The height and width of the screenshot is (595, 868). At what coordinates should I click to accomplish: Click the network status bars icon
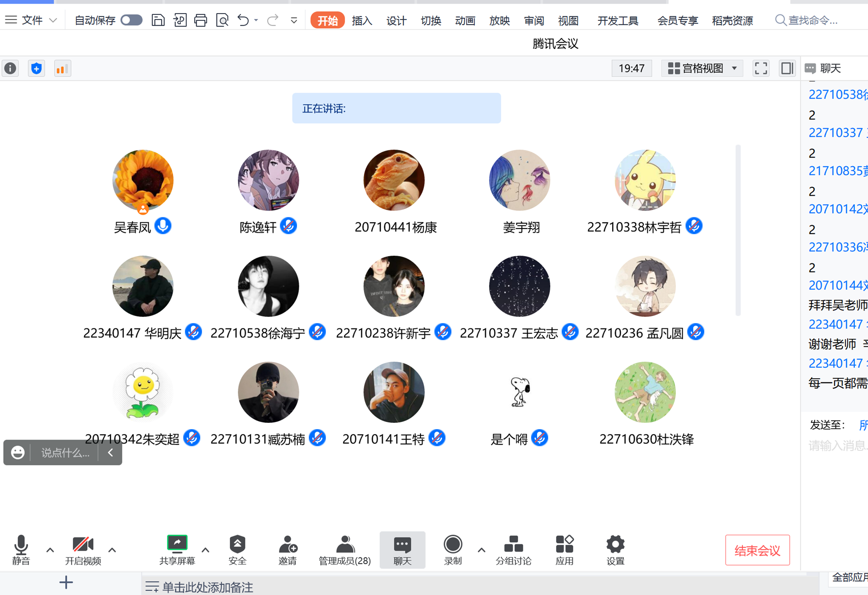click(x=62, y=69)
